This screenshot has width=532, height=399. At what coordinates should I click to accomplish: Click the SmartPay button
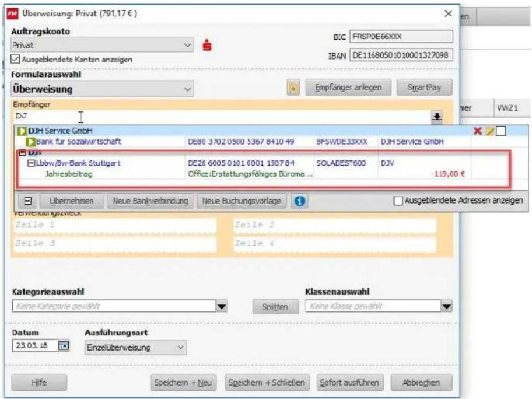pos(424,87)
